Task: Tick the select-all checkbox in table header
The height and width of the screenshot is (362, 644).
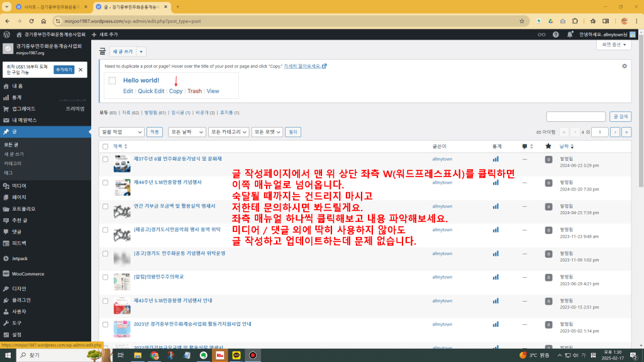Action: click(106, 146)
